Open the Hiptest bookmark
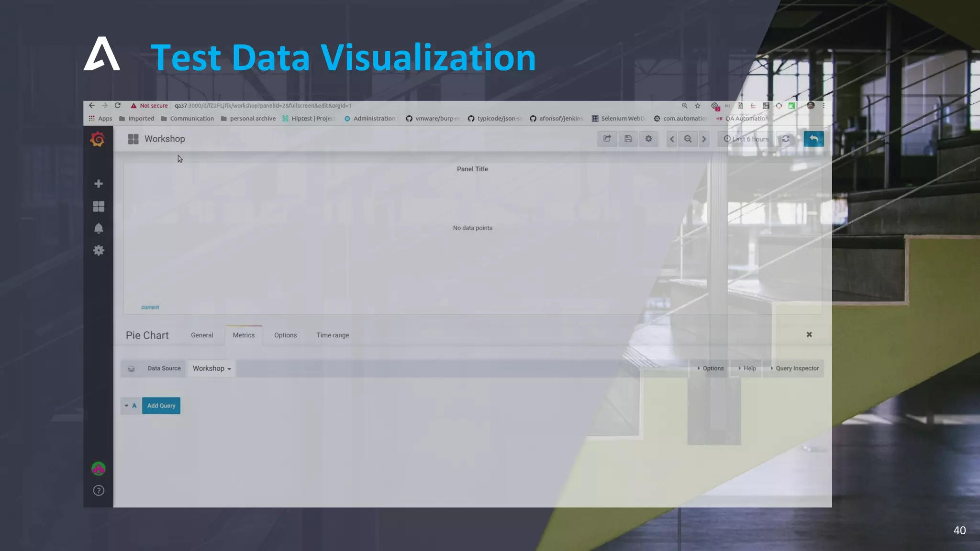This screenshot has height=551, width=980. [309, 119]
